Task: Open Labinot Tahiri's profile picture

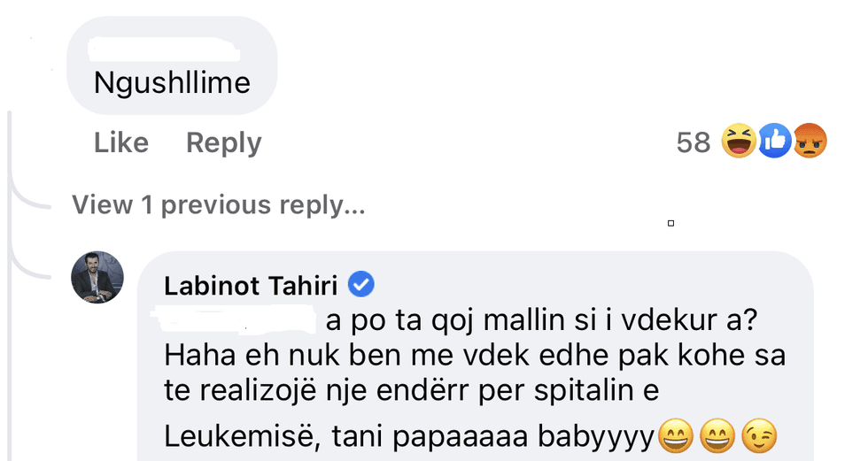Action: coord(97,277)
